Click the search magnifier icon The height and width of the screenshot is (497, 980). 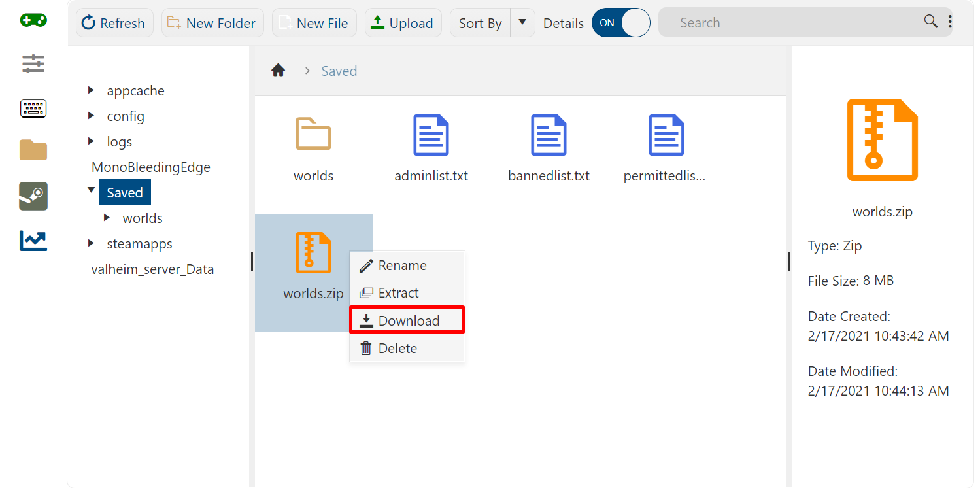pos(931,22)
